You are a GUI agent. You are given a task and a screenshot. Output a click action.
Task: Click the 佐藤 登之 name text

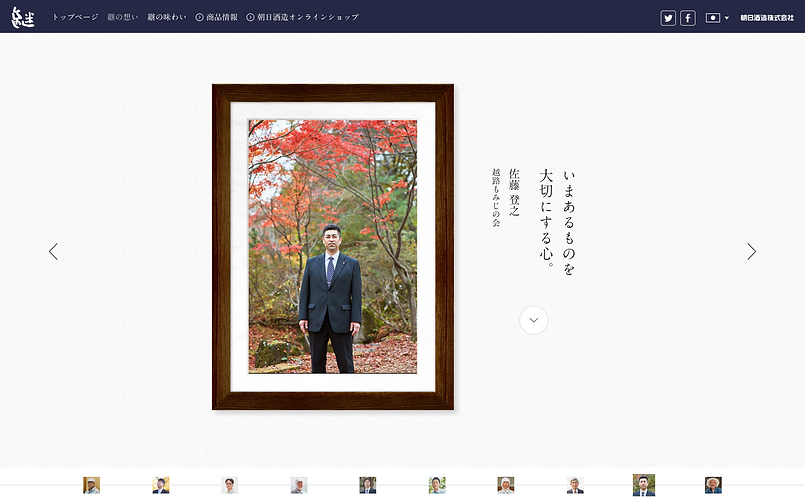[x=514, y=192]
